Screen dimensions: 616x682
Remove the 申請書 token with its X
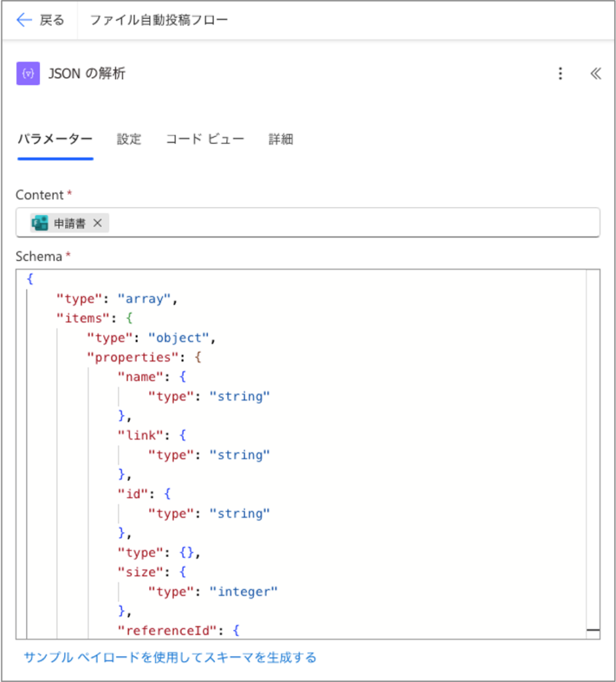pyautogui.click(x=97, y=223)
